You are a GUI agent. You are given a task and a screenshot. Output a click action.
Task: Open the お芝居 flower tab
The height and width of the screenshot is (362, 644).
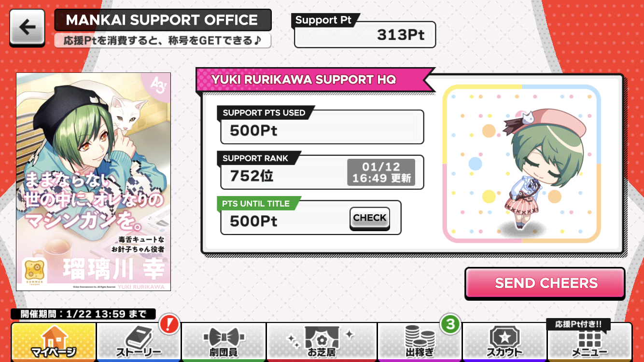[x=322, y=342]
